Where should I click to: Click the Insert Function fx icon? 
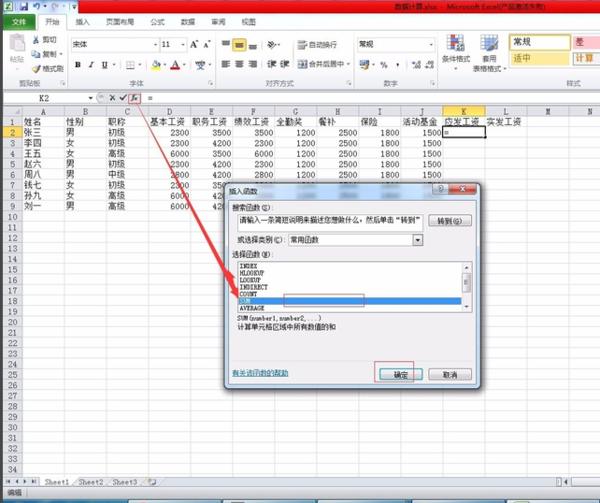coord(134,98)
